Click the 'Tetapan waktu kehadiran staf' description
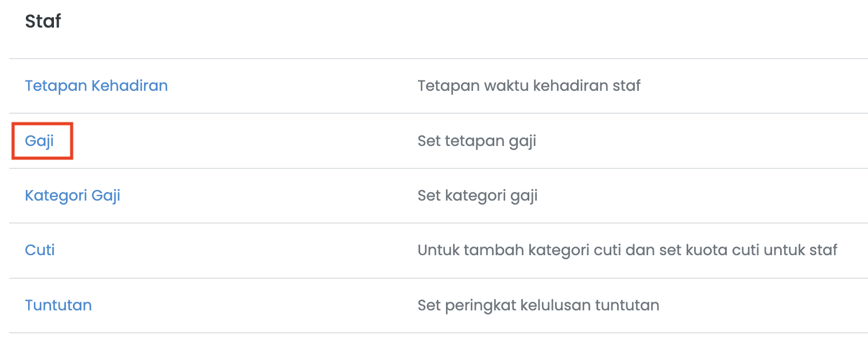 point(529,86)
